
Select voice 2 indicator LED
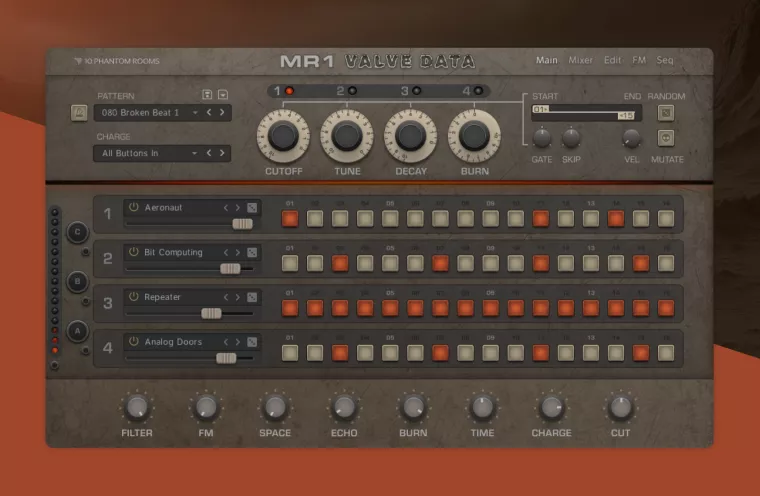[352, 91]
